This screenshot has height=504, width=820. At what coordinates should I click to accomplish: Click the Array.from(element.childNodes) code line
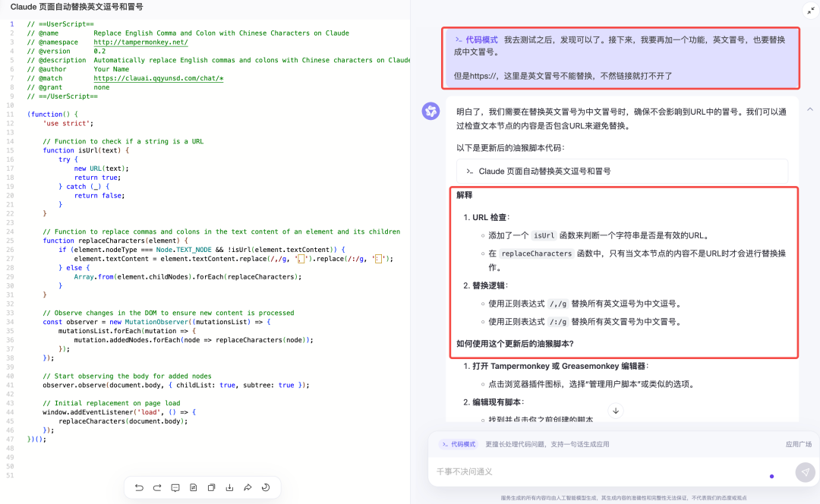188,277
